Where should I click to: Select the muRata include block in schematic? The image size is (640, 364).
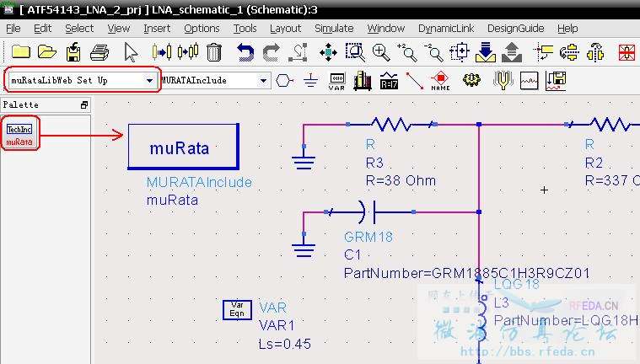[183, 147]
